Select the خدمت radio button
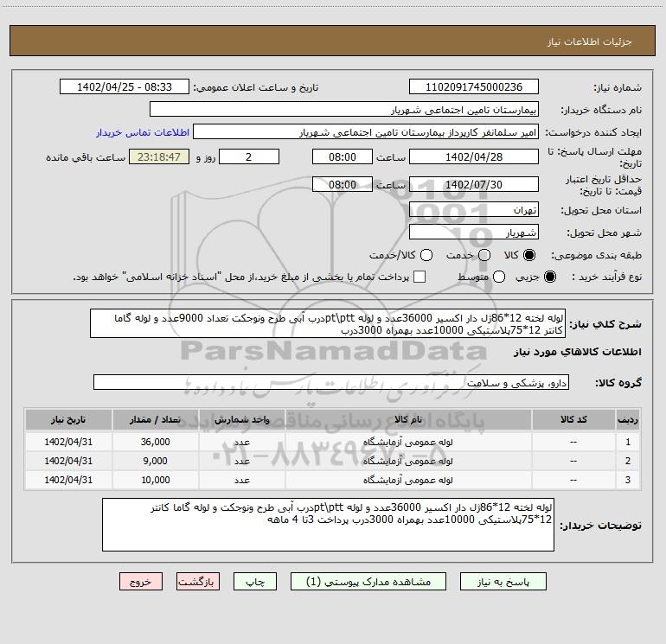This screenshot has width=666, height=644. tap(484, 255)
